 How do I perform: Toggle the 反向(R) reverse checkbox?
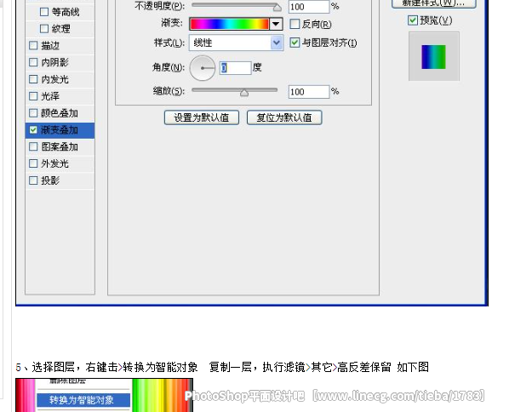295,24
